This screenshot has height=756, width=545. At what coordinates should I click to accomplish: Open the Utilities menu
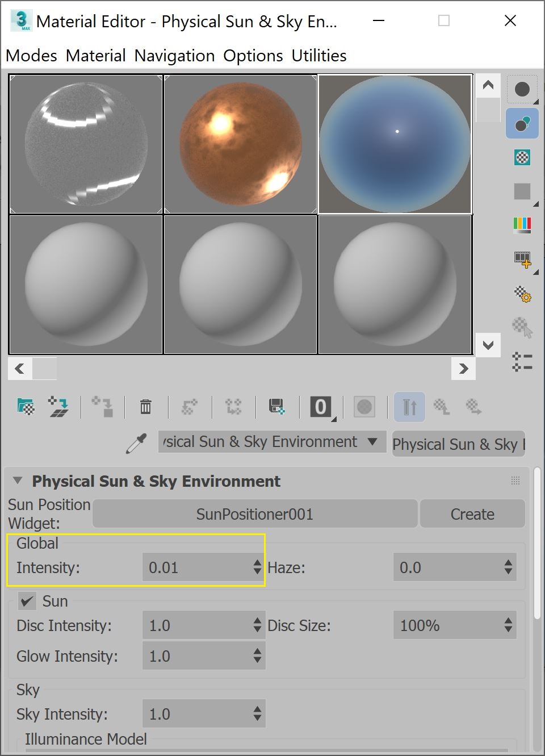[318, 56]
